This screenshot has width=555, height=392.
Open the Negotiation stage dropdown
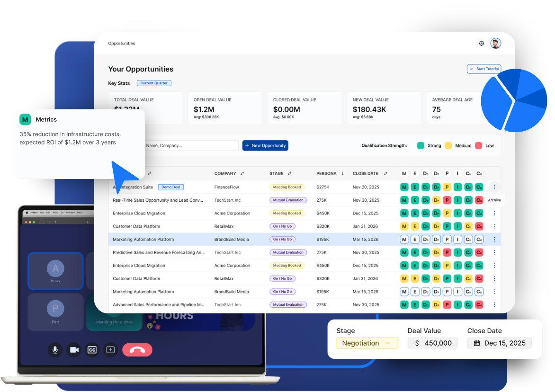[x=367, y=343]
